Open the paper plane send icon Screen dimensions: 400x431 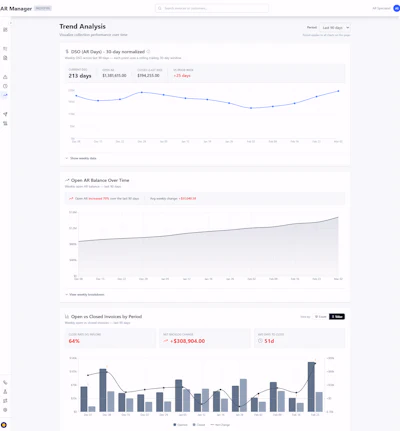5,114
